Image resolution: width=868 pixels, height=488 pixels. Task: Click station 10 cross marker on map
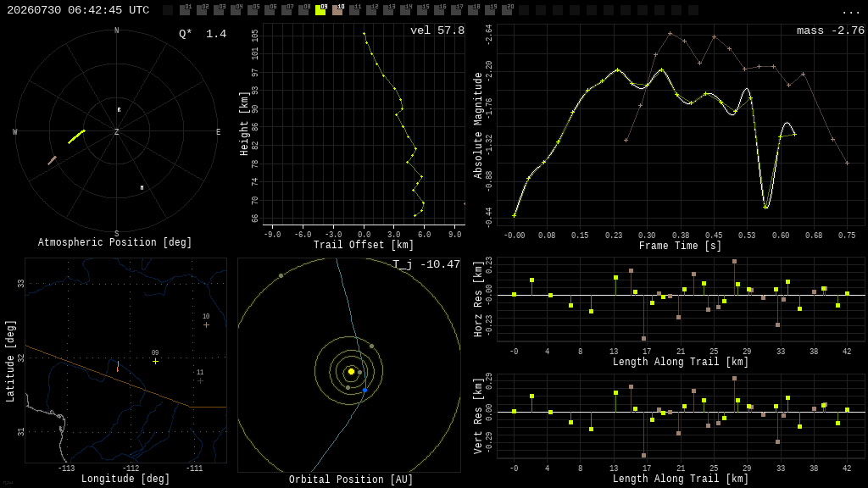tap(207, 324)
